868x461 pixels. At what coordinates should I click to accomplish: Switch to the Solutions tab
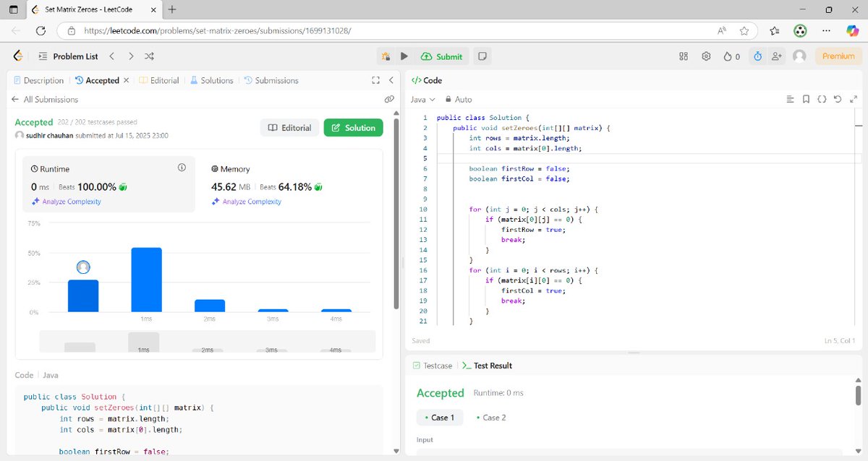[x=211, y=80]
